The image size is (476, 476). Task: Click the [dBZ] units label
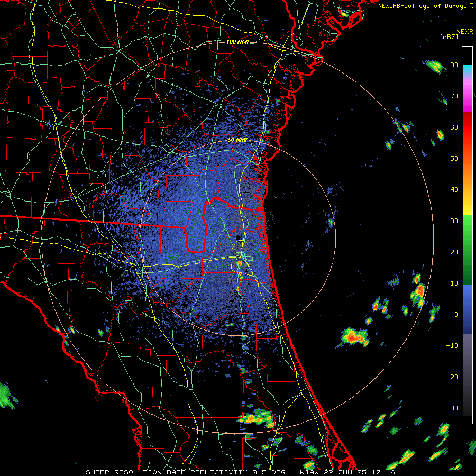[x=449, y=36]
